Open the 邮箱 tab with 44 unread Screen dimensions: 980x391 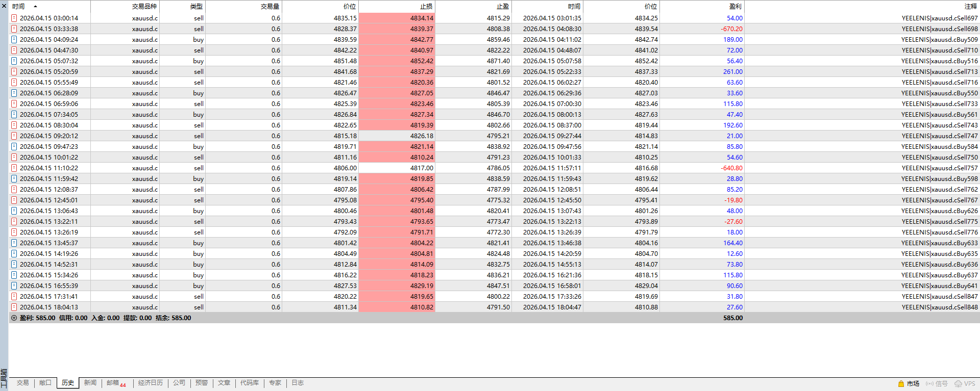pos(117,383)
